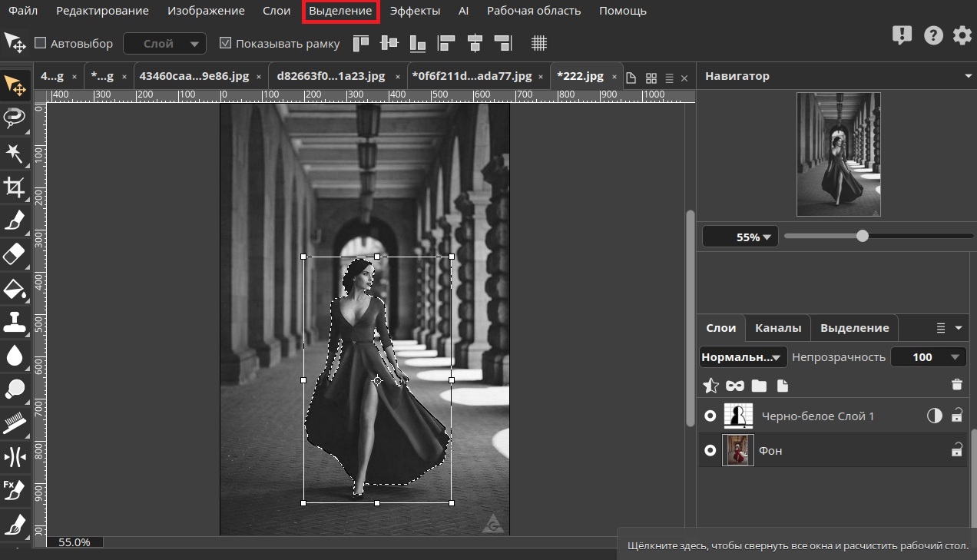Open the d82663f0...1a23.jpg document tab
The height and width of the screenshot is (560, 977).
click(331, 76)
